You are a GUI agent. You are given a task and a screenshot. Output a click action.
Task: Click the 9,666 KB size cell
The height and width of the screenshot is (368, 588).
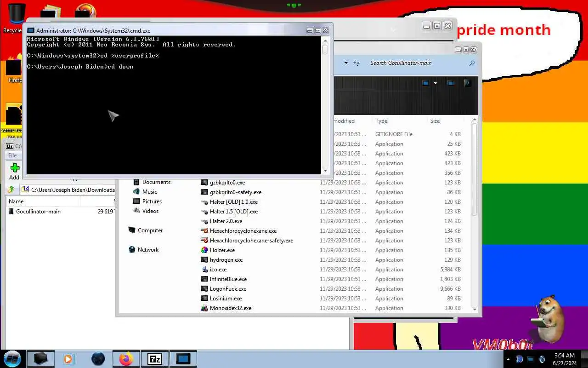coord(450,289)
